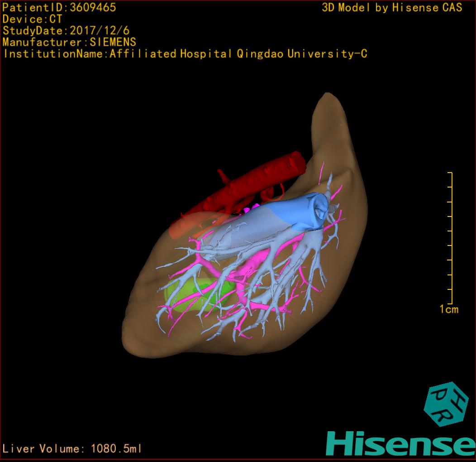Click the Liver Volume: 1080.5ml readout
Screen dimensions: 476x462
71,448
